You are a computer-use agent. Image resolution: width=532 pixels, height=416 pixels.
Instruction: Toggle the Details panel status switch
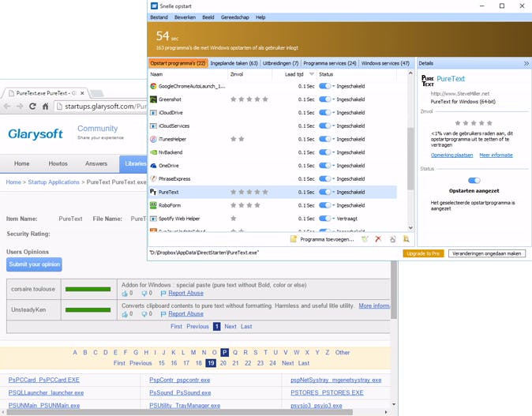tap(474, 181)
